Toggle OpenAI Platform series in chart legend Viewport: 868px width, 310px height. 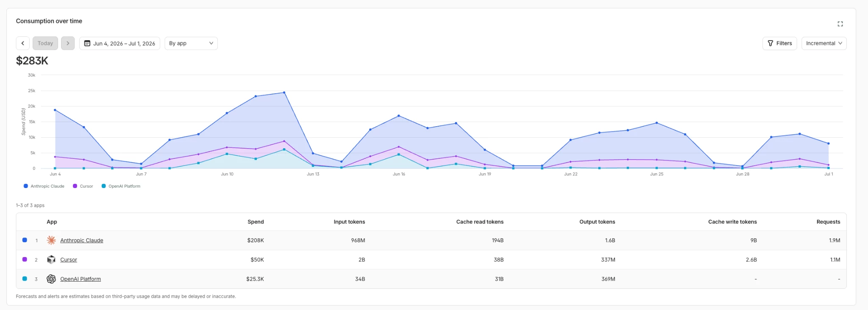pos(121,186)
